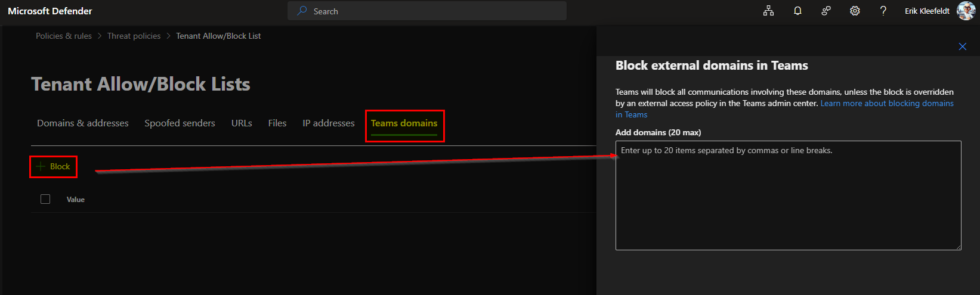Select the Teams domains tab

tap(404, 123)
